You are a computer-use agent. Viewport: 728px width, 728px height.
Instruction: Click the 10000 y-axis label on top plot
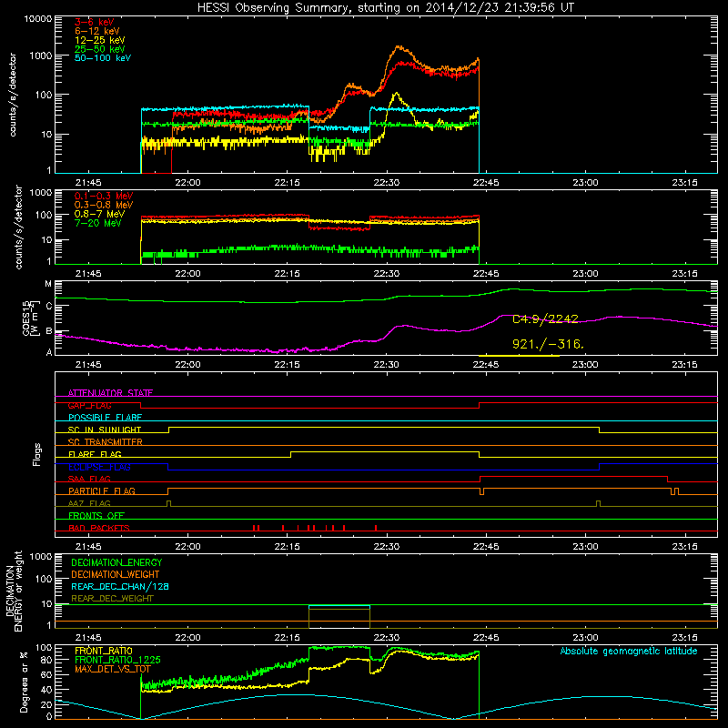point(38,19)
